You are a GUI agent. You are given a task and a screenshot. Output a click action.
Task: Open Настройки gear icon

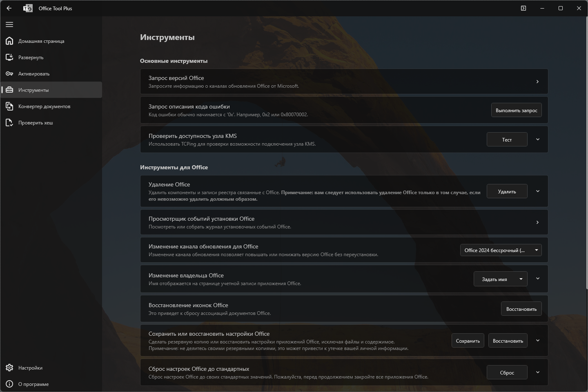pyautogui.click(x=9, y=368)
